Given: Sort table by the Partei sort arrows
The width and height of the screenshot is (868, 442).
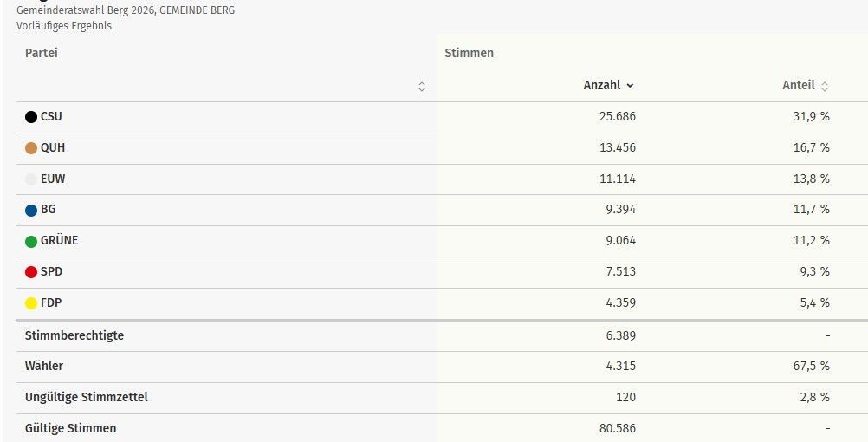Looking at the screenshot, I should pyautogui.click(x=422, y=86).
